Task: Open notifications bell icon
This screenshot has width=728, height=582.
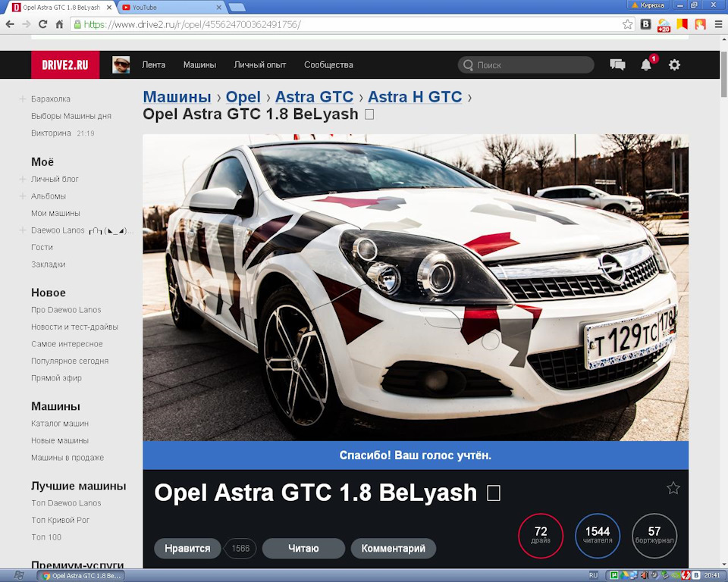Action: tap(646, 65)
